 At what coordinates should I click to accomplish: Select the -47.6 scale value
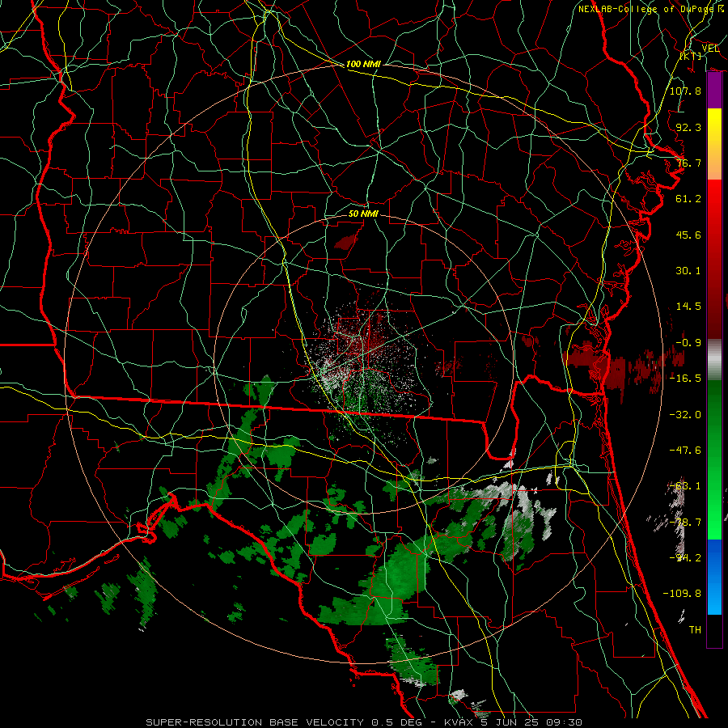pyautogui.click(x=685, y=451)
